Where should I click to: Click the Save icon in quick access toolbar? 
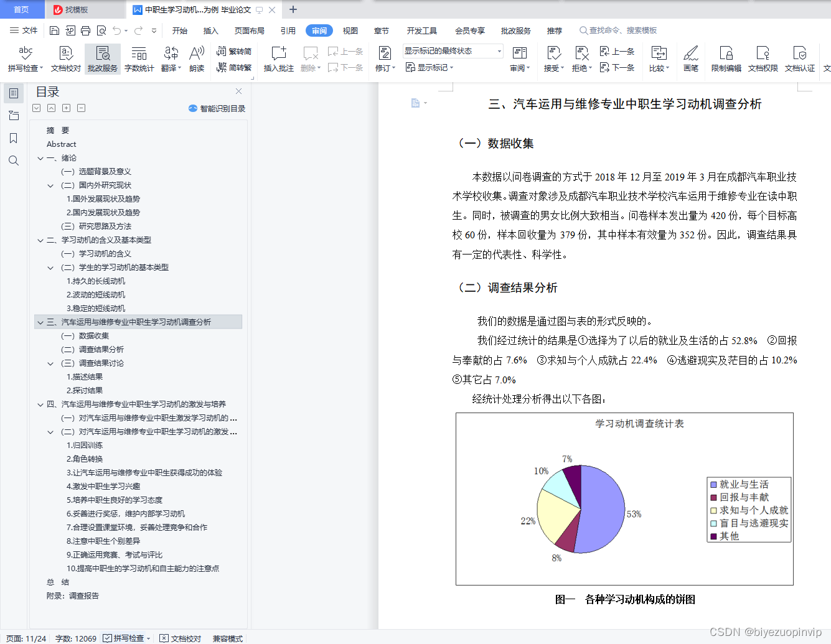[54, 30]
